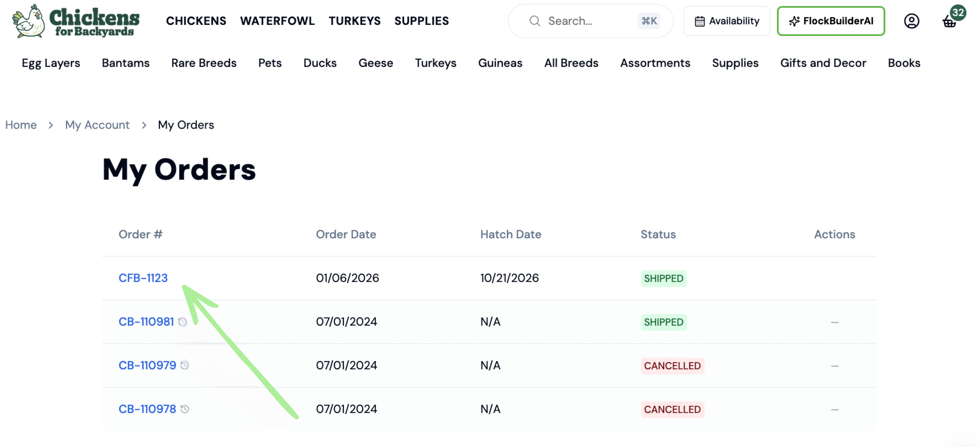Open the FlockBuilderAI tool

pos(831,21)
